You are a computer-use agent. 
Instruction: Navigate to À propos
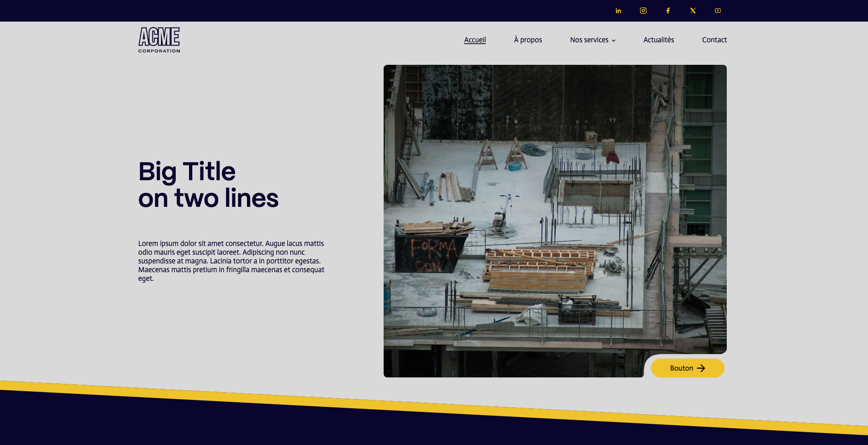(528, 40)
